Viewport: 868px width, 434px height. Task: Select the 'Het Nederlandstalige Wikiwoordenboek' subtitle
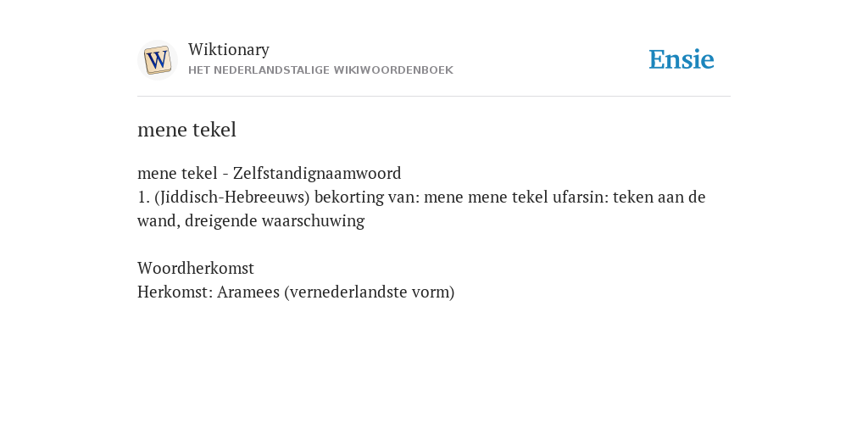tap(320, 70)
